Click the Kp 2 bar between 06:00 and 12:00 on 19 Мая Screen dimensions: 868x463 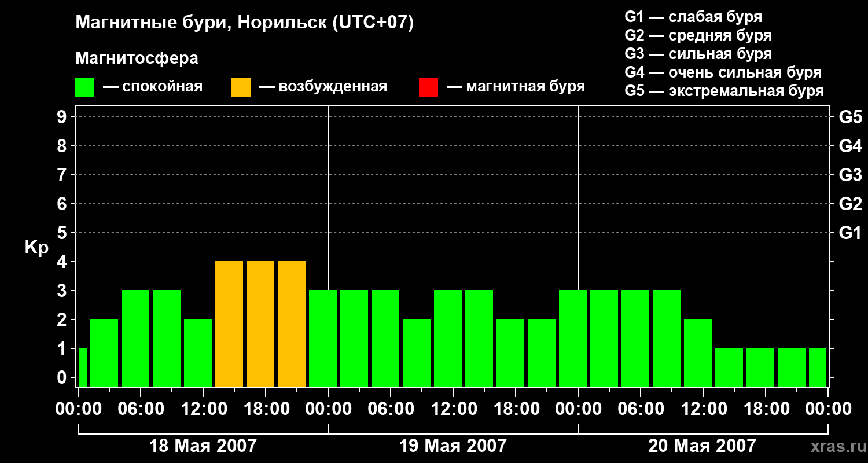coord(417,352)
